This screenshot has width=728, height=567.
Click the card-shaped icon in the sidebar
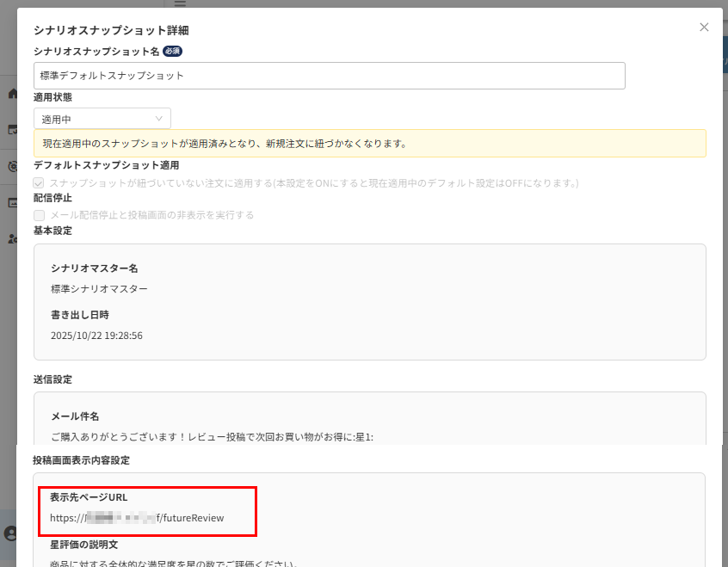point(11,203)
